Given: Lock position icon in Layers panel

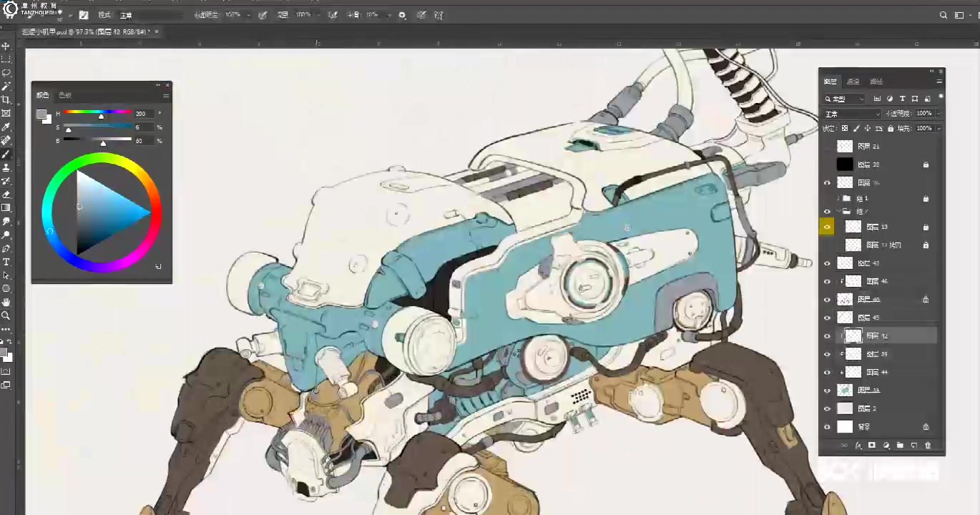Looking at the screenshot, I should 868,129.
